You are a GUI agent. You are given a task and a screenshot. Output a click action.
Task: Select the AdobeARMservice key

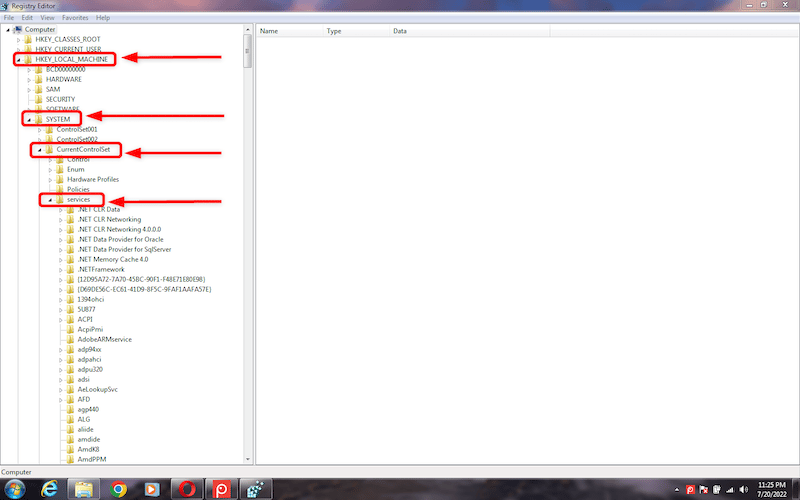coord(105,339)
